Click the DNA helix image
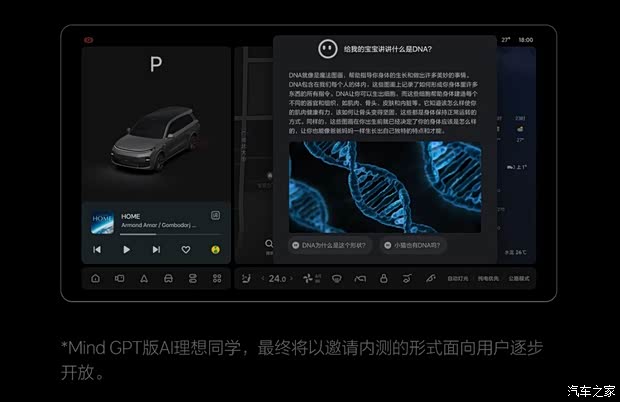Viewport: 620px width, 402px height. pyautogui.click(x=385, y=186)
